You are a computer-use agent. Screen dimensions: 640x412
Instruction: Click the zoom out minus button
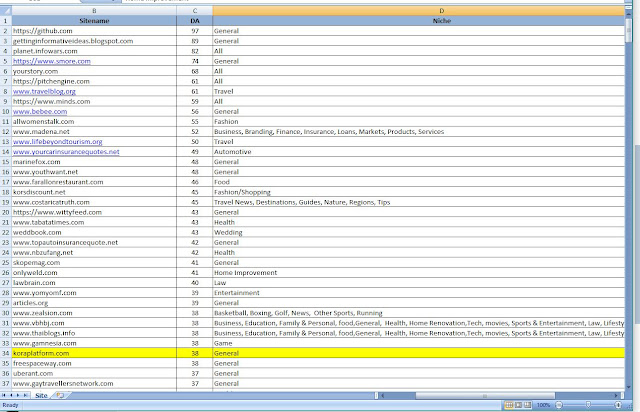point(559,405)
